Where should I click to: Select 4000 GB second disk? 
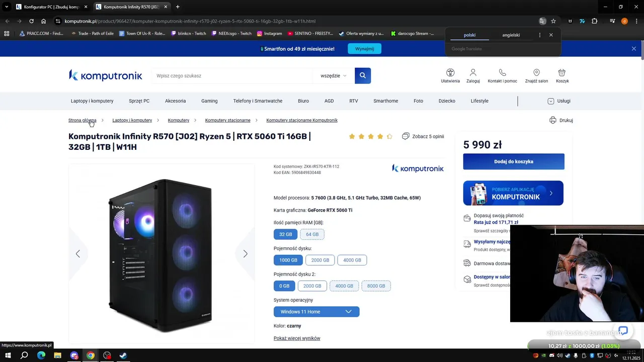coord(344,286)
